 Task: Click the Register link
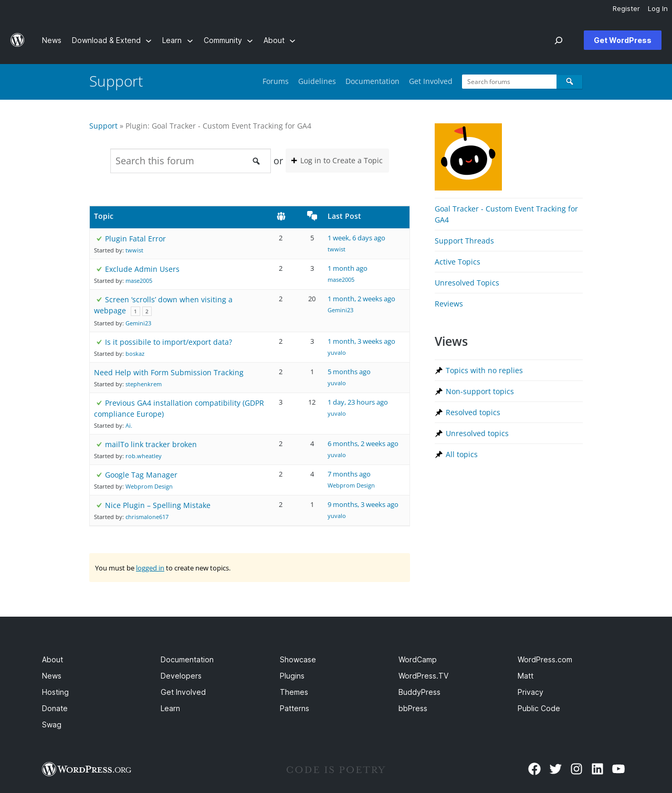coord(626,9)
